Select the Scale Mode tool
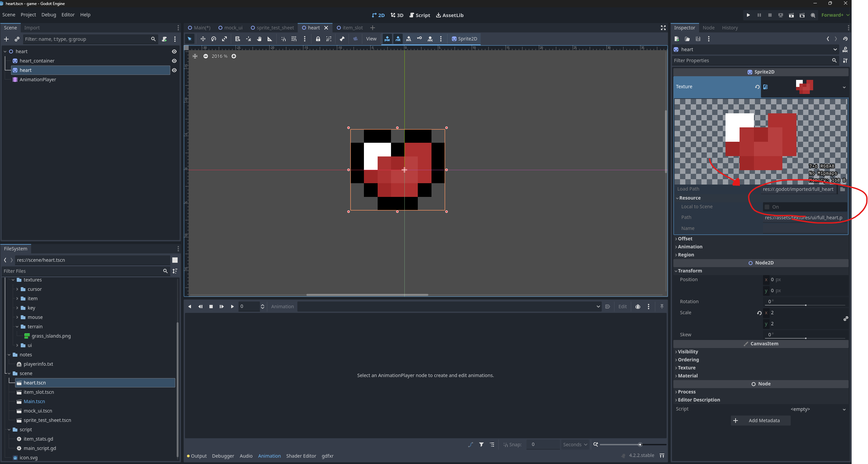The image size is (868, 464). (224, 39)
